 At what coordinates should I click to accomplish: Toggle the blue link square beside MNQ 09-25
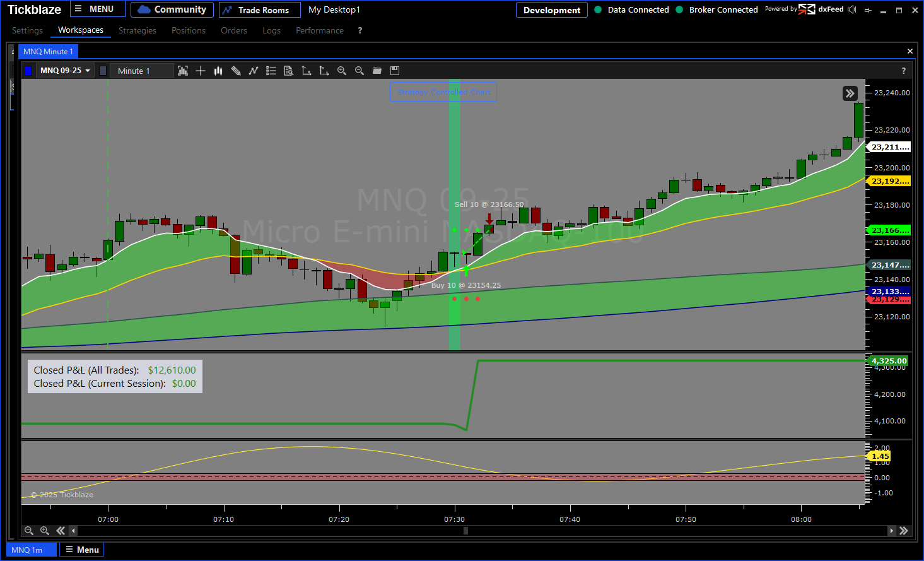pos(28,71)
